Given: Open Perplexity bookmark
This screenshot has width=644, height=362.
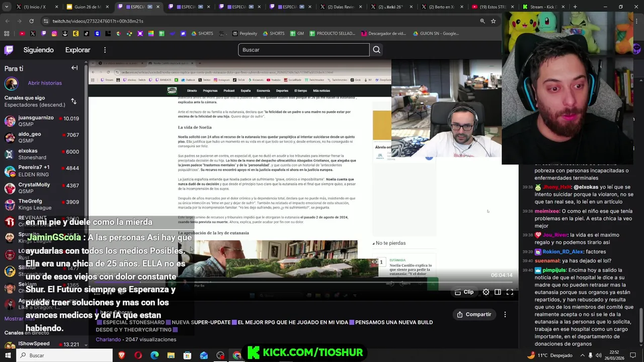Looking at the screenshot, I should pyautogui.click(x=245, y=34).
